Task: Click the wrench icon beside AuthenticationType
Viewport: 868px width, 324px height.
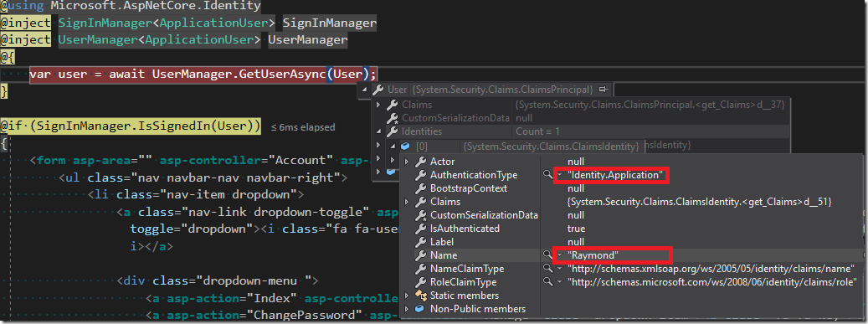Action: [421, 175]
